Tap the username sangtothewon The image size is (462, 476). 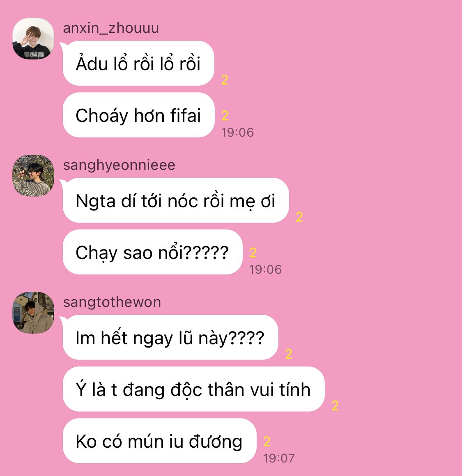pyautogui.click(x=112, y=302)
